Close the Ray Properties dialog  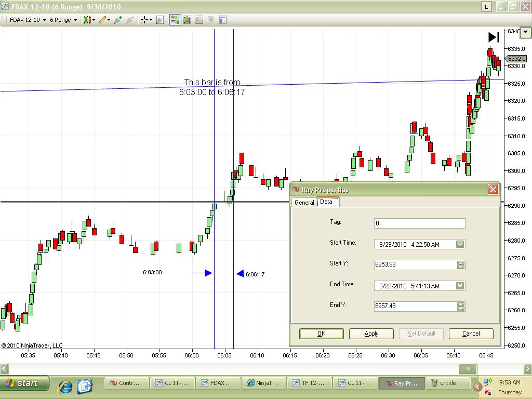[493, 189]
